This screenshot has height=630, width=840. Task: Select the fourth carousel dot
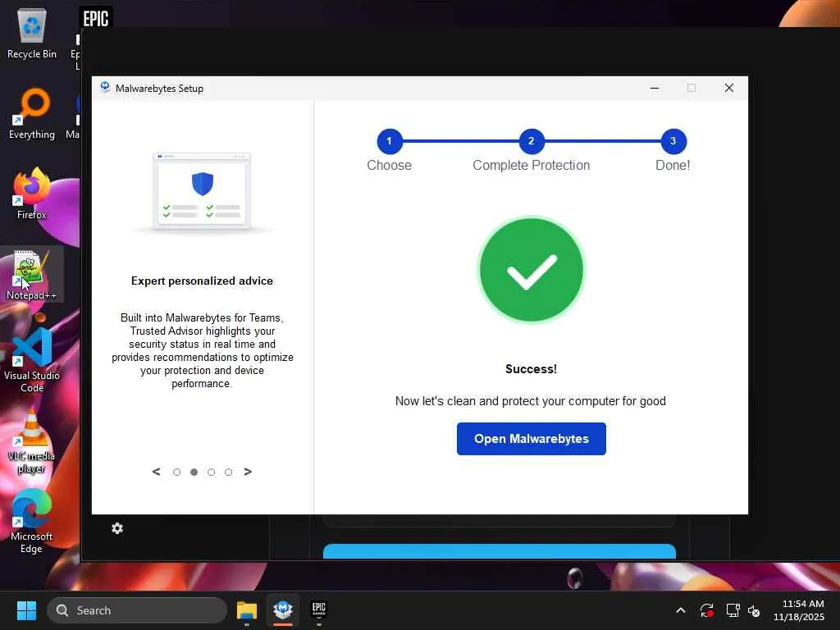coord(228,472)
